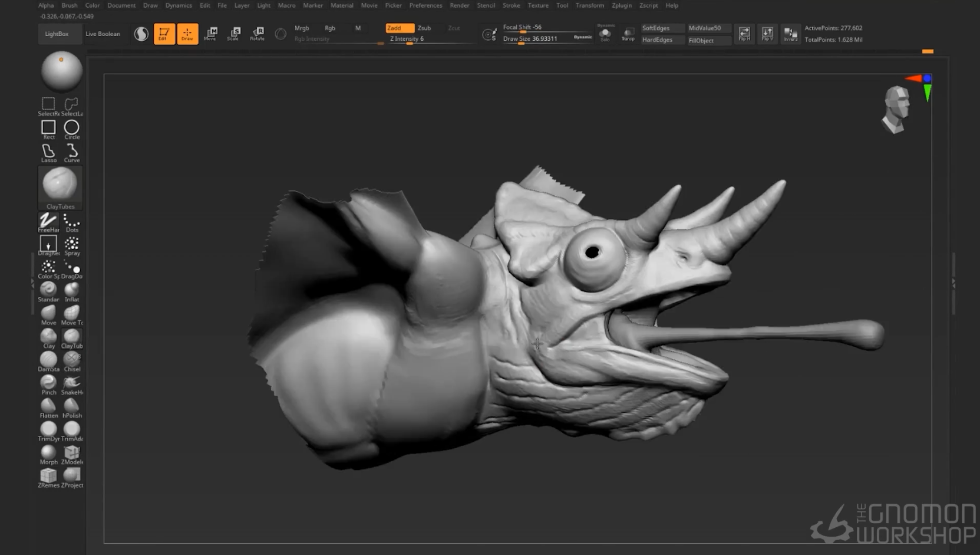980x555 pixels.
Task: Select the ZModeler brush
Action: point(72,453)
